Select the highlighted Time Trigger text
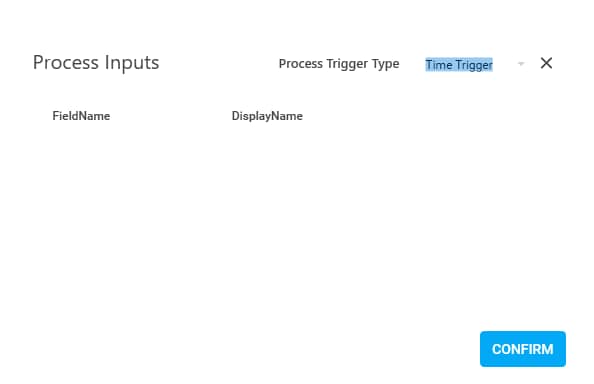The width and height of the screenshot is (594, 384). (x=459, y=65)
